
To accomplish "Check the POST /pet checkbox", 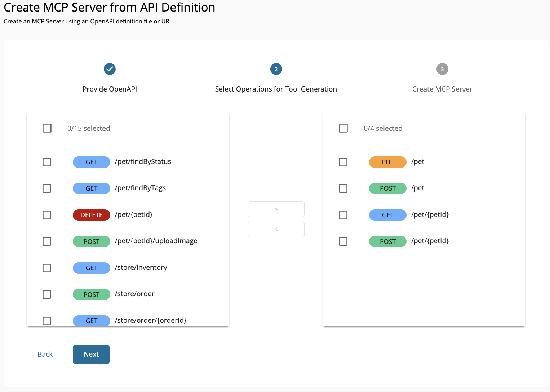I will click(x=343, y=188).
